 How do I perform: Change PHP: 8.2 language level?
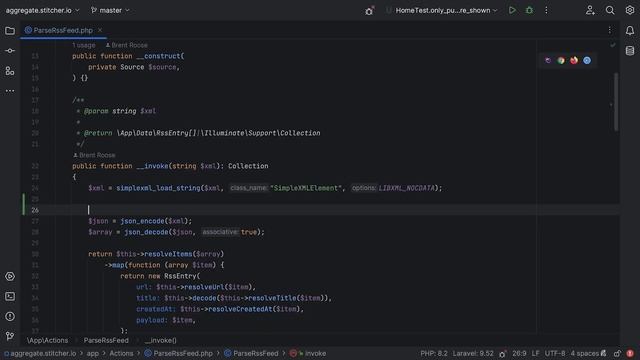433,353
